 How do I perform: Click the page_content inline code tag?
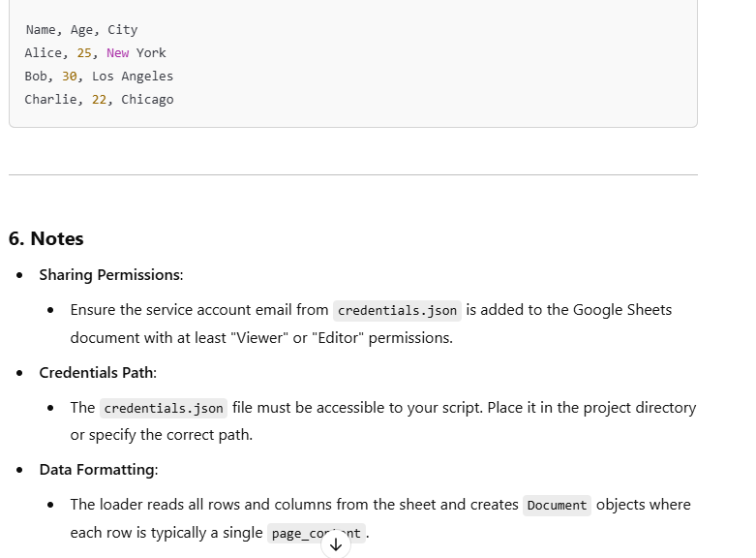(x=316, y=533)
